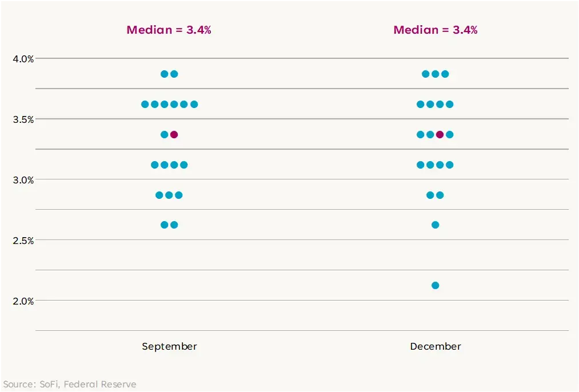Image resolution: width=579 pixels, height=392 pixels.
Task: Select the magenta median dot in September
Action: pyautogui.click(x=174, y=134)
